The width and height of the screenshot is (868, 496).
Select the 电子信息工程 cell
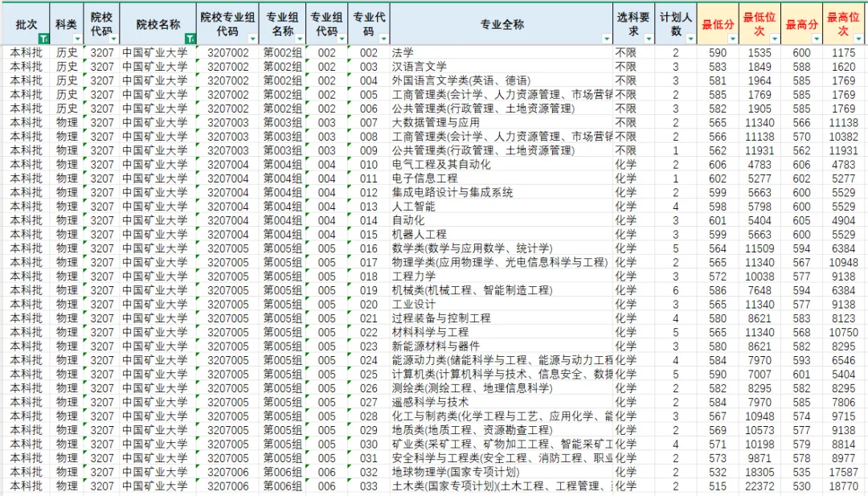[x=502, y=178]
